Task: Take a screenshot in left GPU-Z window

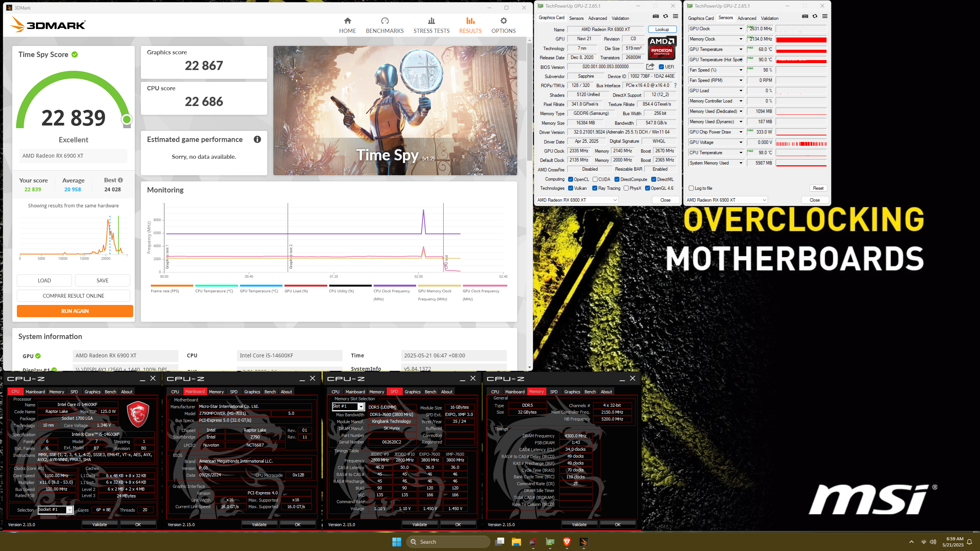Action: coord(655,16)
